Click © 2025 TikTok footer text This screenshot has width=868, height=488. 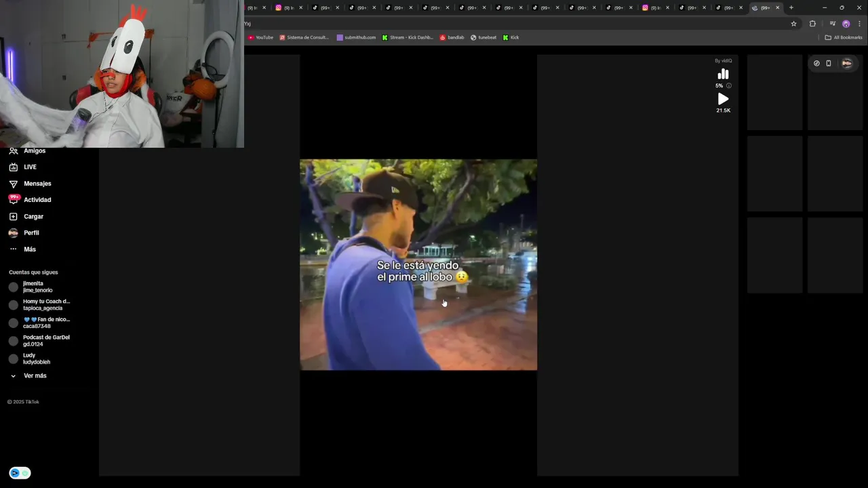click(x=23, y=402)
